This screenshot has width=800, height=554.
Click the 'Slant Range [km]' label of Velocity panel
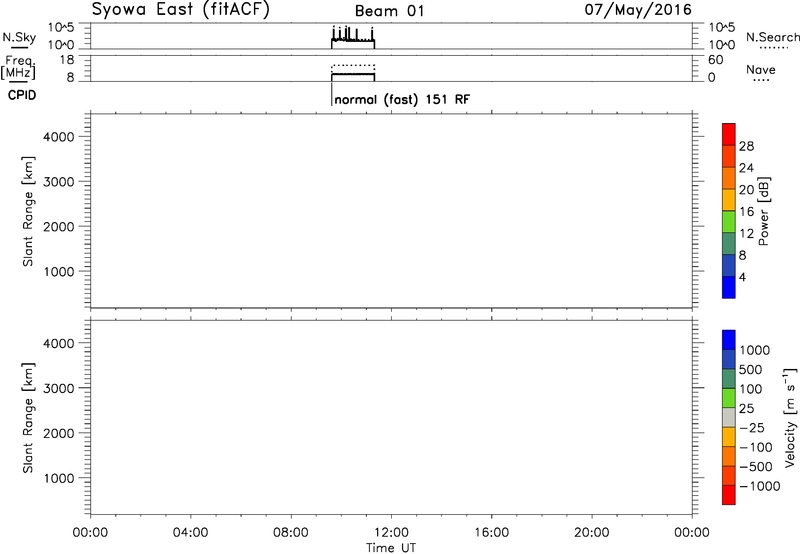pyautogui.click(x=28, y=417)
